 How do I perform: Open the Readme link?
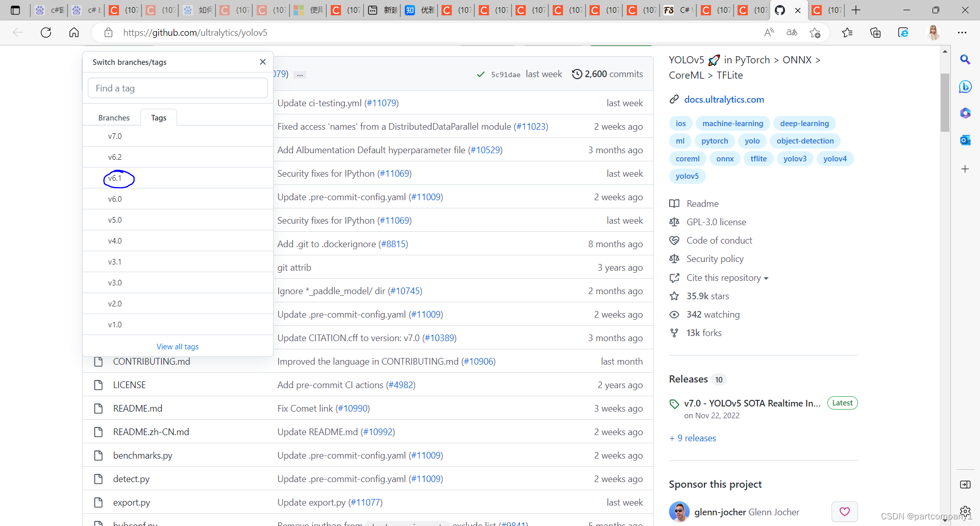pyautogui.click(x=702, y=204)
